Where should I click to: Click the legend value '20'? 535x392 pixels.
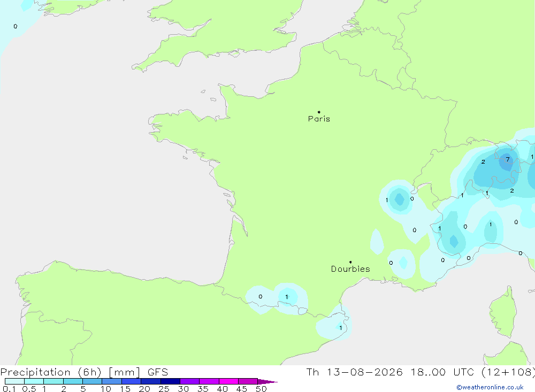pyautogui.click(x=144, y=389)
